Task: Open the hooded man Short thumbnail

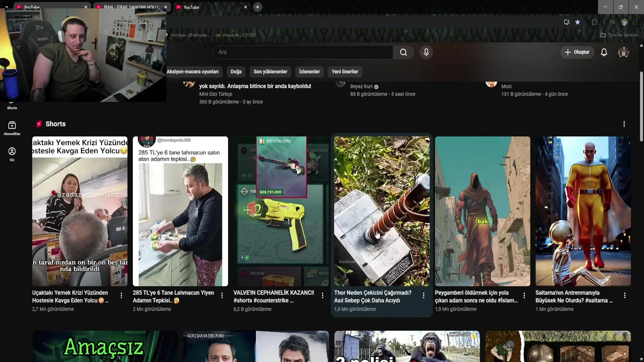Action: (482, 211)
